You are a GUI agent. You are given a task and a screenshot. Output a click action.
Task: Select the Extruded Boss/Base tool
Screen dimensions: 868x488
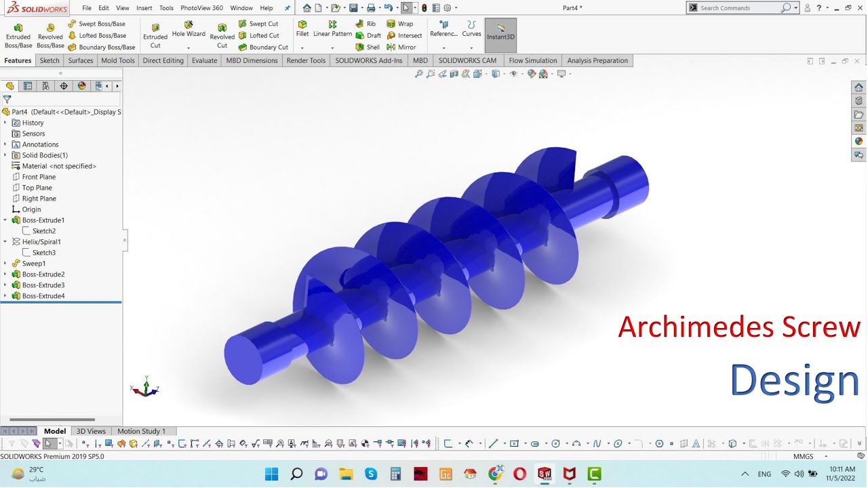tap(18, 36)
